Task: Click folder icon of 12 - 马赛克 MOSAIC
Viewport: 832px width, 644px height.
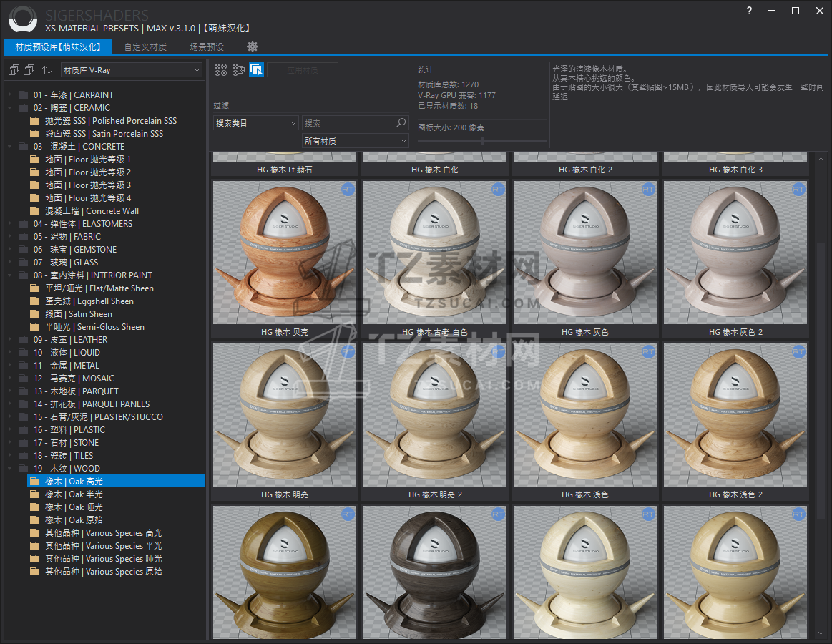Action: click(x=24, y=379)
